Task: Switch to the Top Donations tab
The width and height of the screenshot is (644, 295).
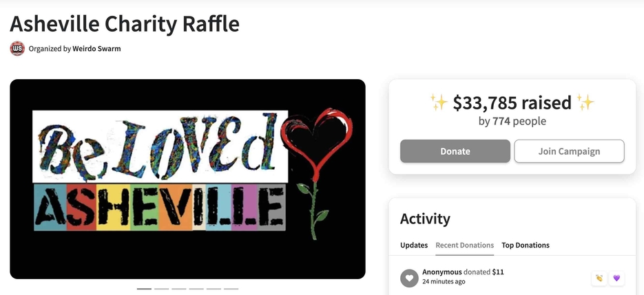Action: click(x=526, y=245)
